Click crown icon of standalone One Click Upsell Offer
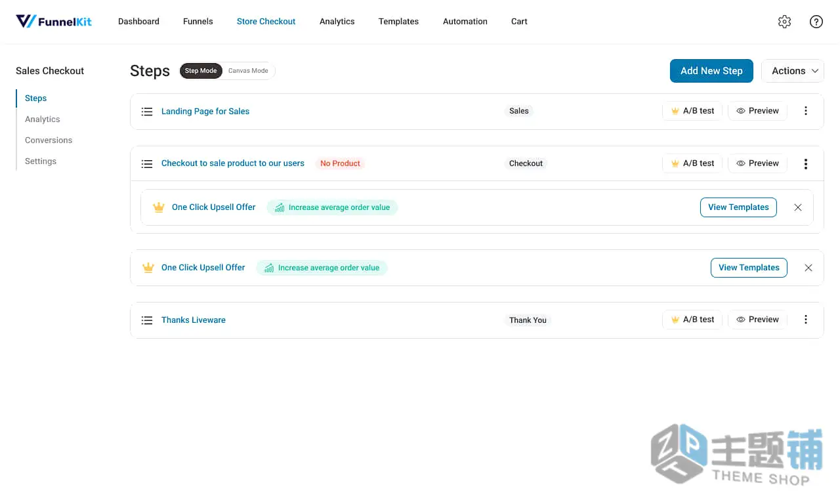Image resolution: width=840 pixels, height=504 pixels. point(148,268)
